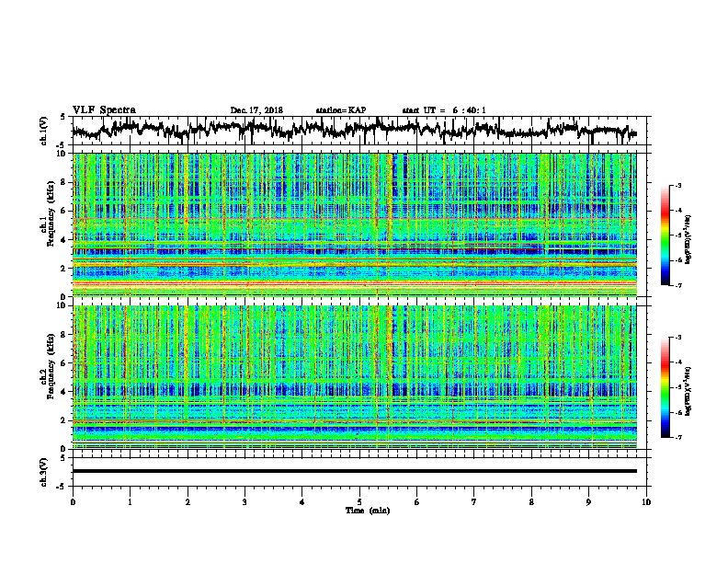Click the "-7" label on ch.1 colorbar
The width and height of the screenshot is (728, 563).
coord(678,285)
